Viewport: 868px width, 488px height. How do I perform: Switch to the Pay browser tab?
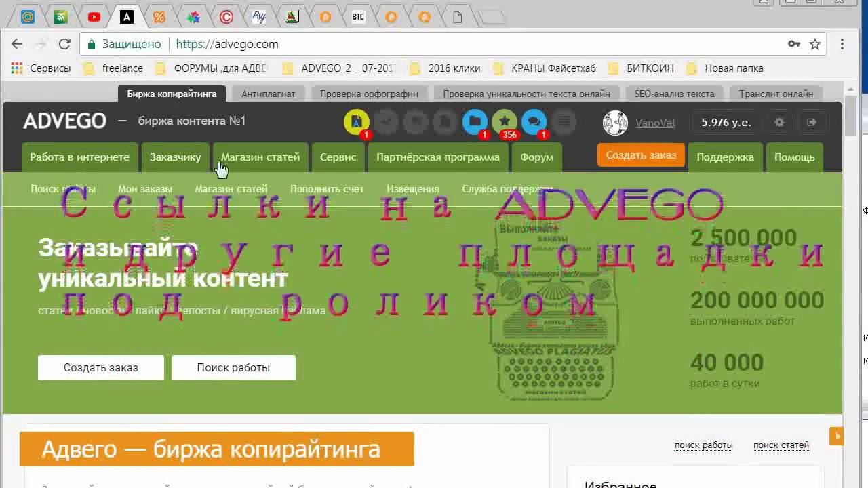pyautogui.click(x=259, y=17)
